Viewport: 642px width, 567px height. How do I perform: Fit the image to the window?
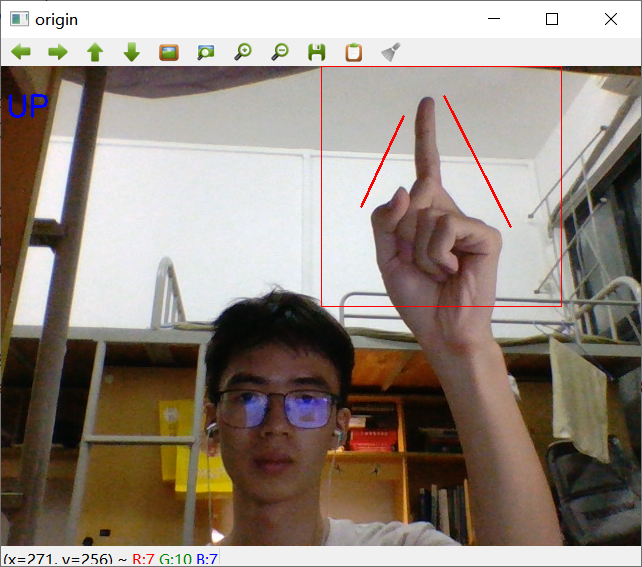(206, 52)
